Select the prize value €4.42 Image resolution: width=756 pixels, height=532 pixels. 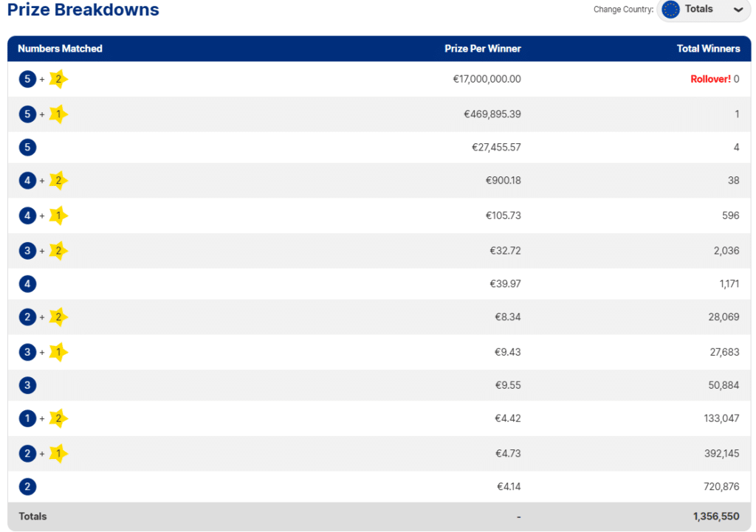(x=508, y=418)
